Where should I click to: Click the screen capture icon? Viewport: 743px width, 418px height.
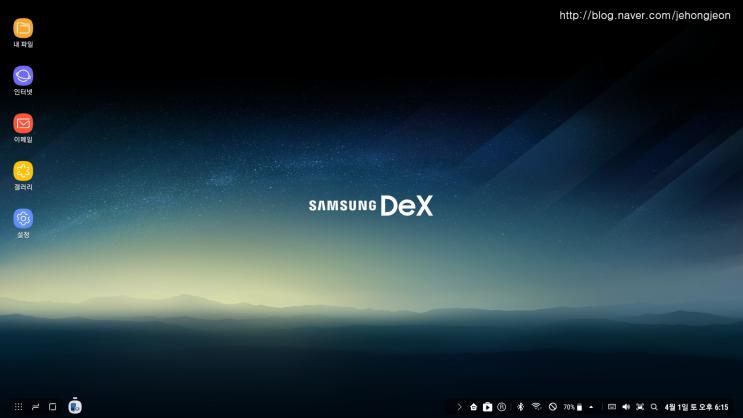pyautogui.click(x=640, y=407)
